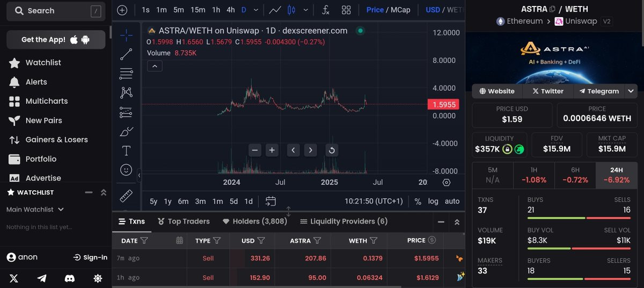644x288 pixels.
Task: Open the indicators fx menu
Action: pyautogui.click(x=326, y=10)
